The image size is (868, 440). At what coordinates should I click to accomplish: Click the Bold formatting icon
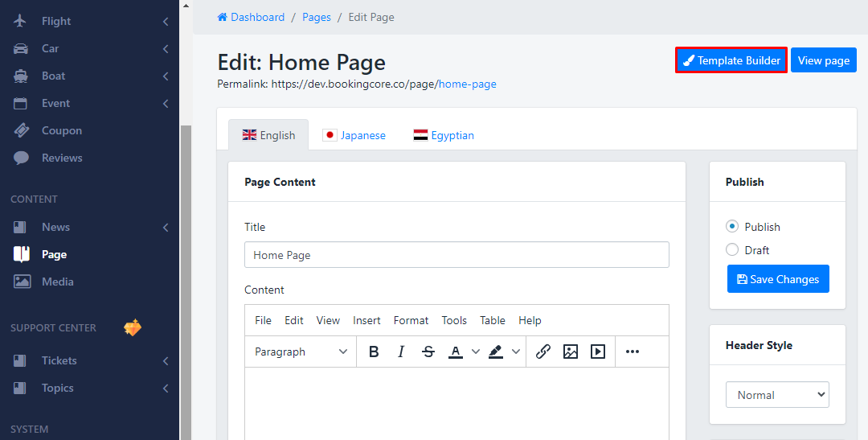coord(374,352)
